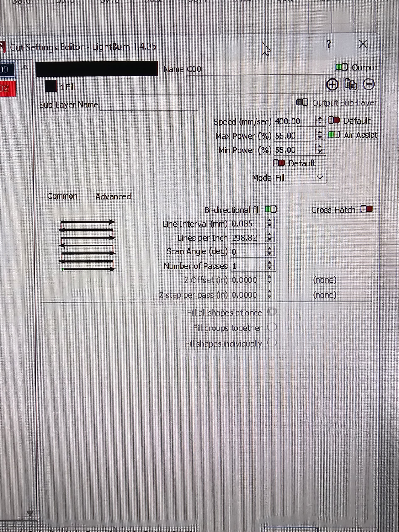Click the black swatch beside 1 Fill

point(50,86)
